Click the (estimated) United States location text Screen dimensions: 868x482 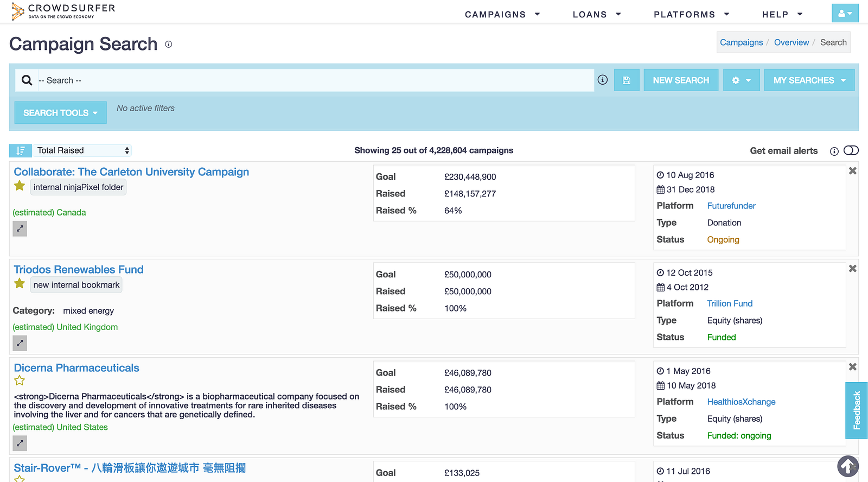60,427
